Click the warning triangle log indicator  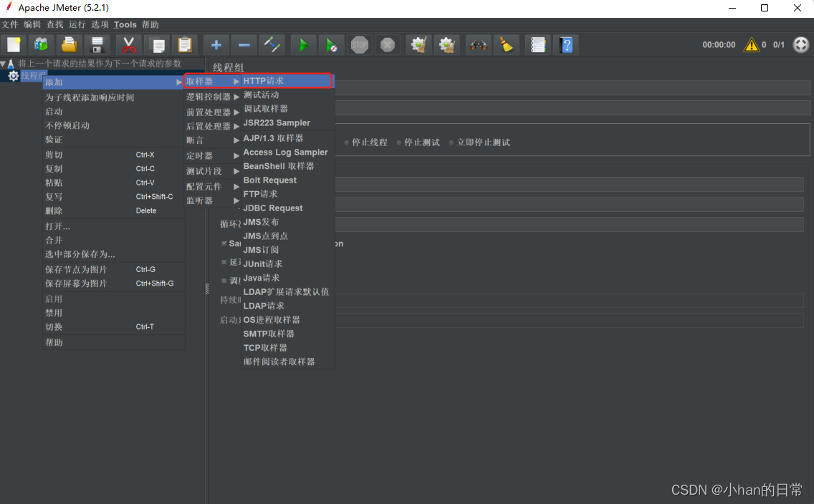(x=751, y=45)
